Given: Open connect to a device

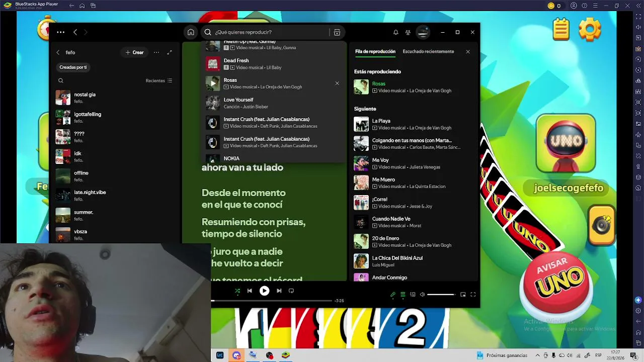Looking at the screenshot, I should coord(413,295).
